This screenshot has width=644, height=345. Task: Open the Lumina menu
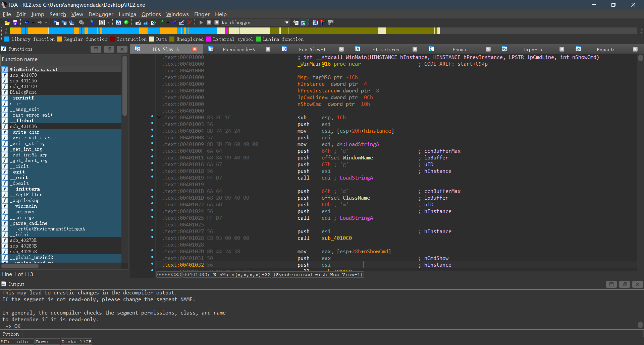point(127,14)
